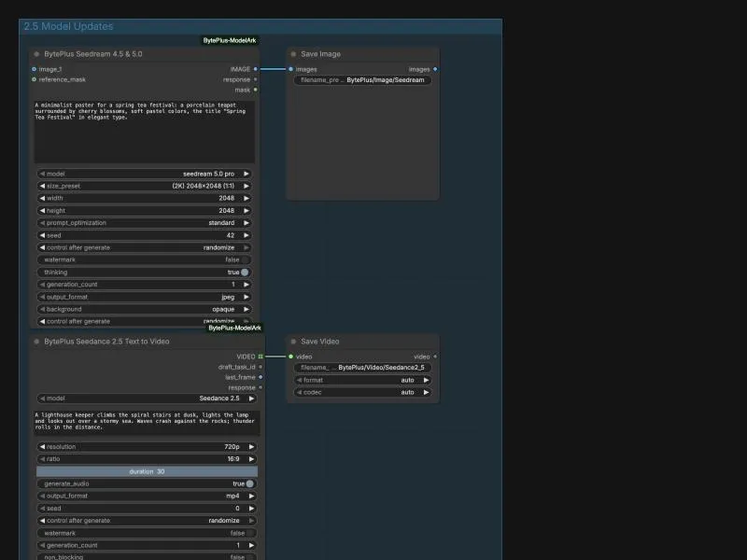This screenshot has height=560, width=747.
Task: Click the Save Image images input socket
Action: tap(290, 69)
